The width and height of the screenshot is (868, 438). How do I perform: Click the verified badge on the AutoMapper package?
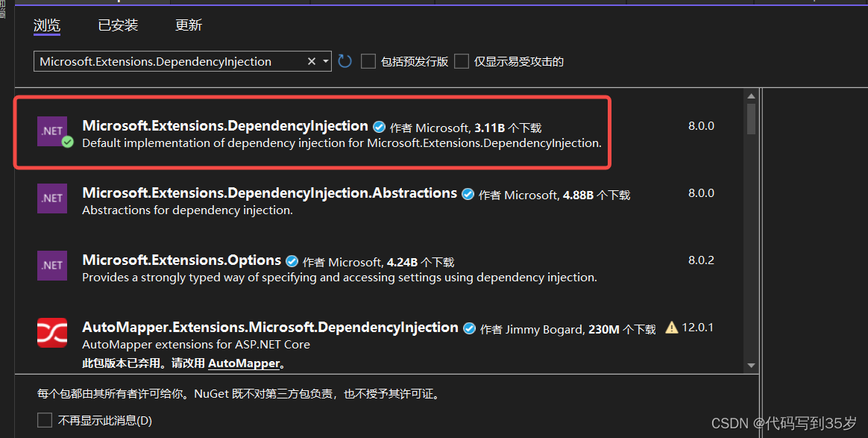pyautogui.click(x=469, y=327)
